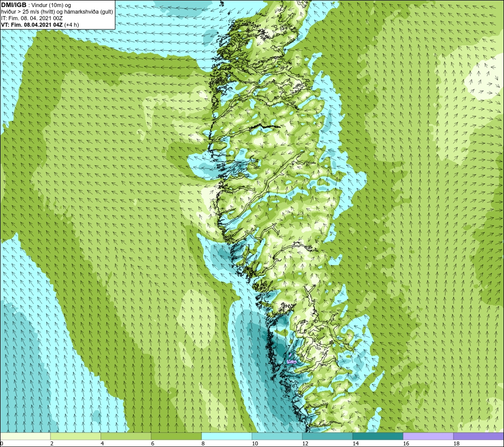This screenshot has width=504, height=447.
Task: Click the 'IT: Fim. 08. 04. 2021 00Z' line
Action: click(32, 18)
